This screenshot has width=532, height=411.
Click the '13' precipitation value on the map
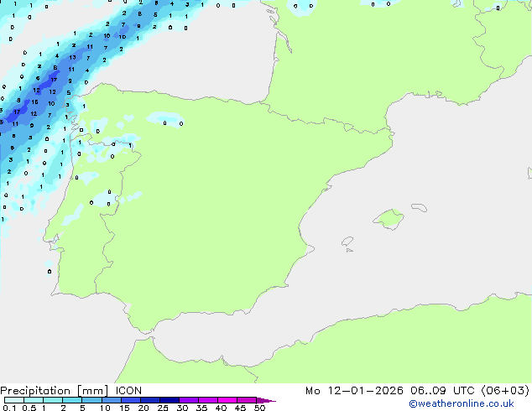[x=72, y=57]
